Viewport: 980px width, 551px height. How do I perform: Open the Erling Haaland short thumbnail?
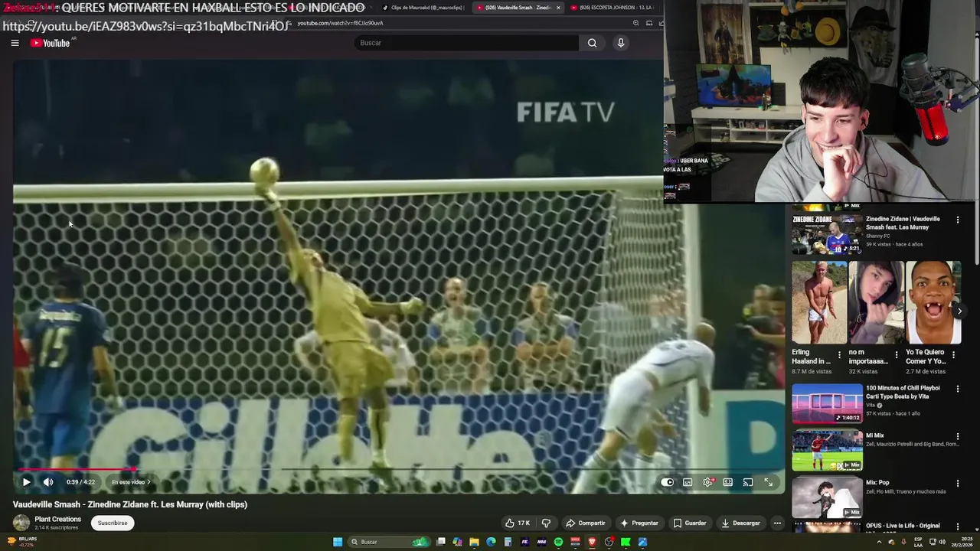click(819, 302)
